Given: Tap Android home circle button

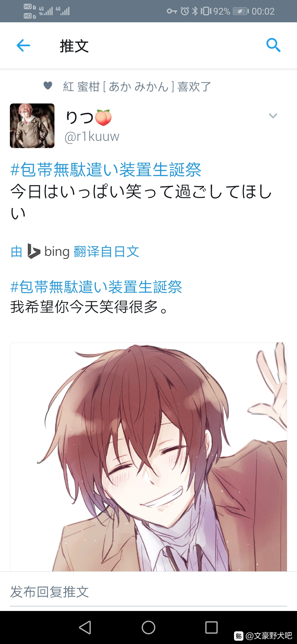Looking at the screenshot, I should (148, 627).
